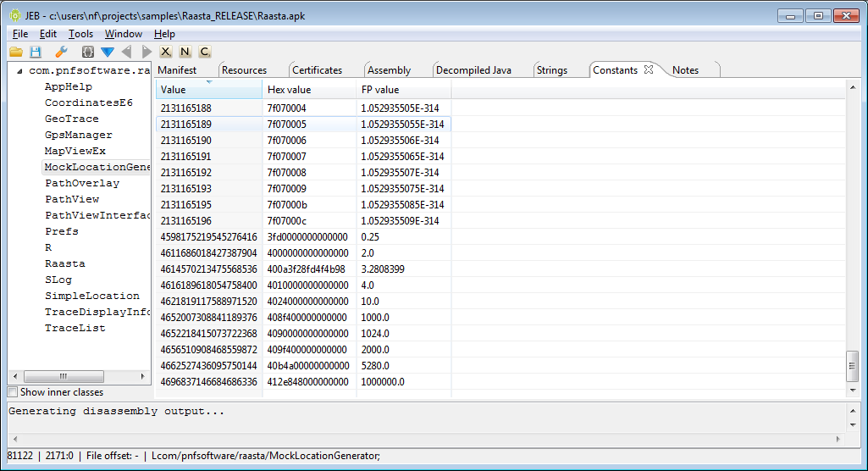Switch to the Certificates tab
Viewport: 868px width, 471px height.
[318, 70]
